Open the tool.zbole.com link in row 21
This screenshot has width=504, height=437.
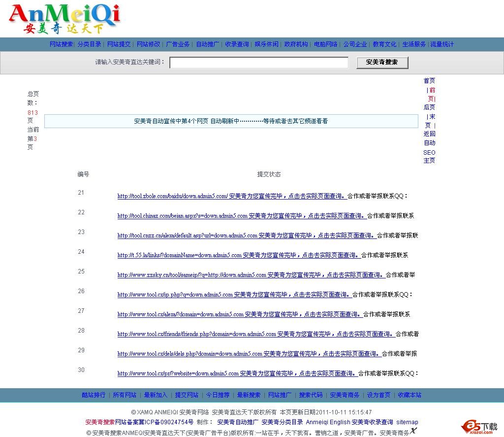232,196
